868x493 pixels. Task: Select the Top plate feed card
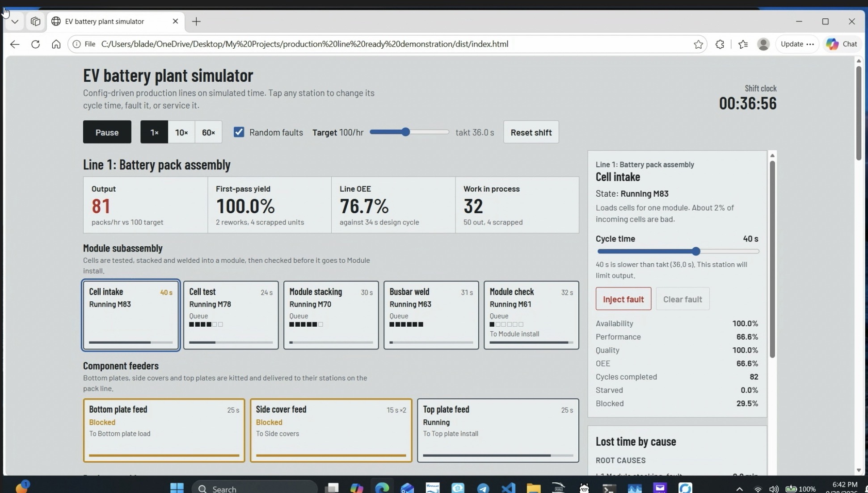point(498,430)
